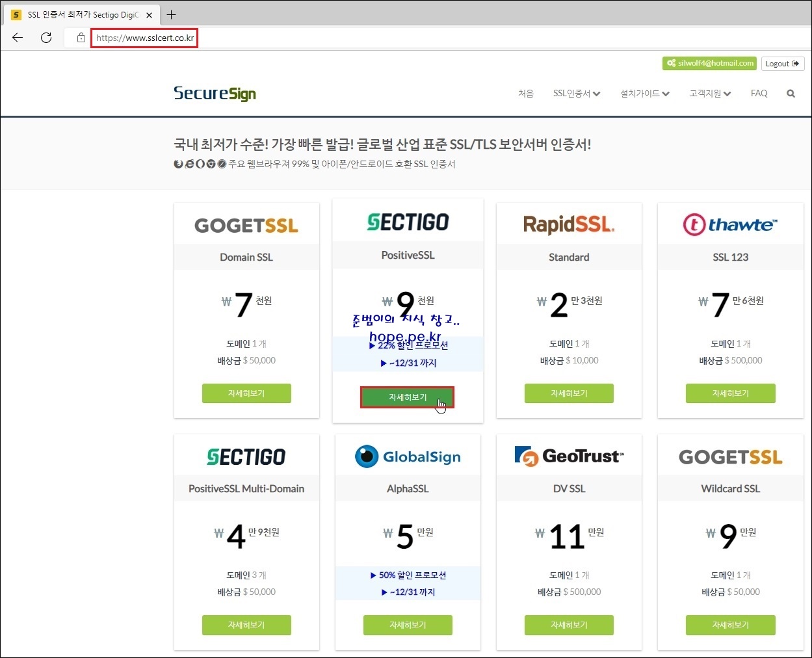Click 자세히보기 under Domain SSL
This screenshot has height=658, width=812.
pyautogui.click(x=246, y=393)
